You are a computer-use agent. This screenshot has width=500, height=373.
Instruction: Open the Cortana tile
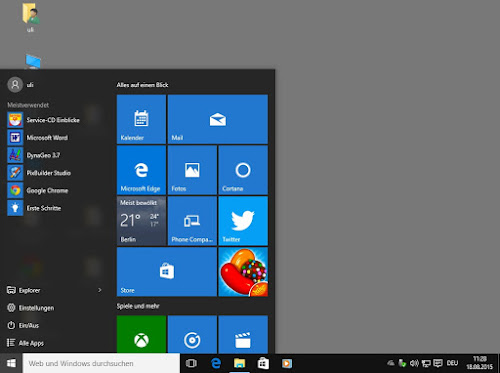pyautogui.click(x=243, y=170)
